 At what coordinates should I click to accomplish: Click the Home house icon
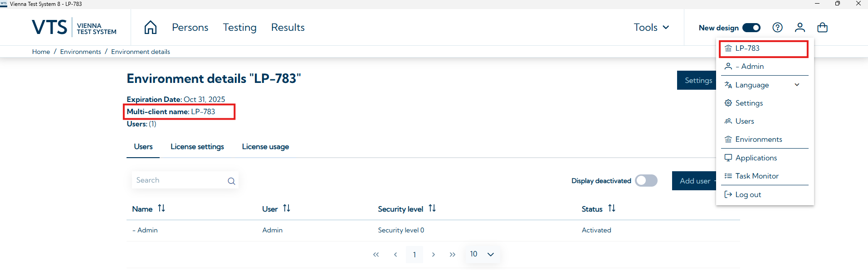pyautogui.click(x=151, y=28)
